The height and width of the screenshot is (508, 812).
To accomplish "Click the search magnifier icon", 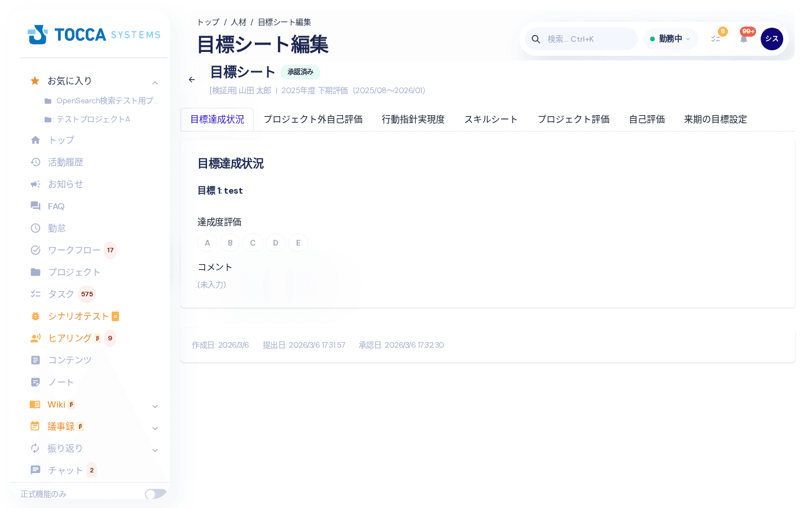I will [536, 39].
